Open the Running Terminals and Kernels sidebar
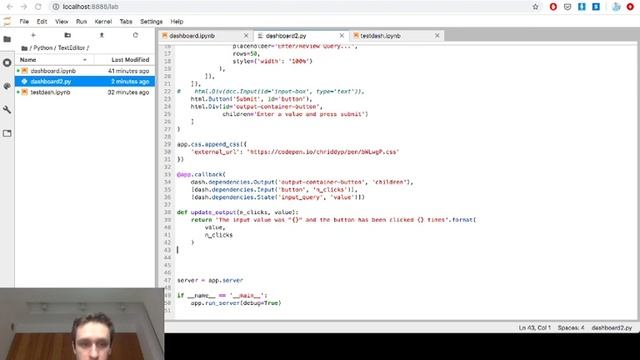This screenshot has width=640, height=360. click(x=7, y=63)
